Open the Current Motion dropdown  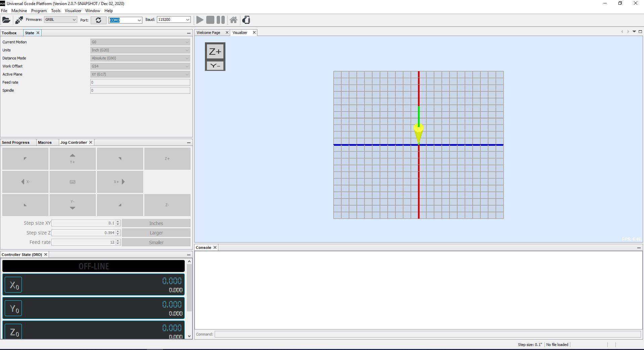click(140, 42)
